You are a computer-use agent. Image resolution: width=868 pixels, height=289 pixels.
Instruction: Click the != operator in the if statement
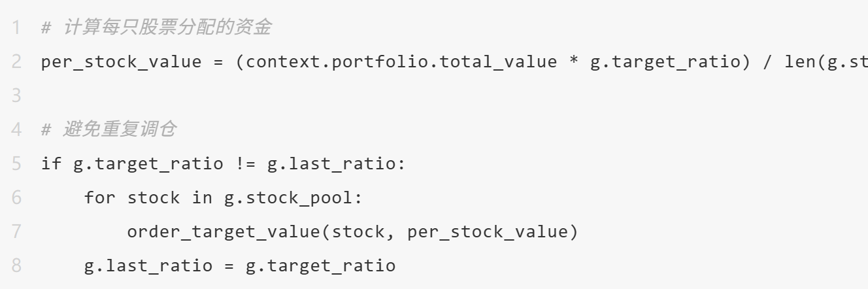(x=245, y=163)
